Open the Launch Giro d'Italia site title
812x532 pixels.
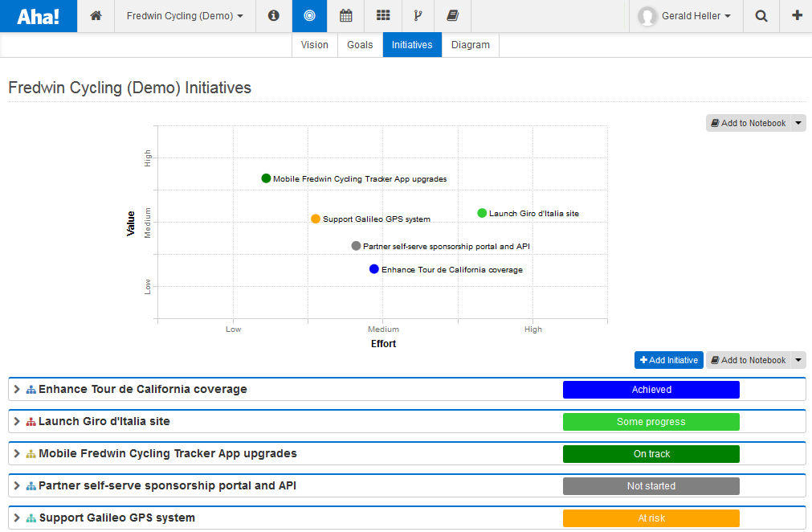tap(104, 422)
